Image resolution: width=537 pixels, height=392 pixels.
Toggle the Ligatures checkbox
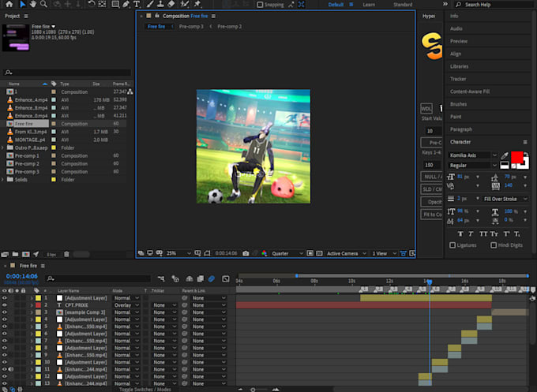[453, 245]
